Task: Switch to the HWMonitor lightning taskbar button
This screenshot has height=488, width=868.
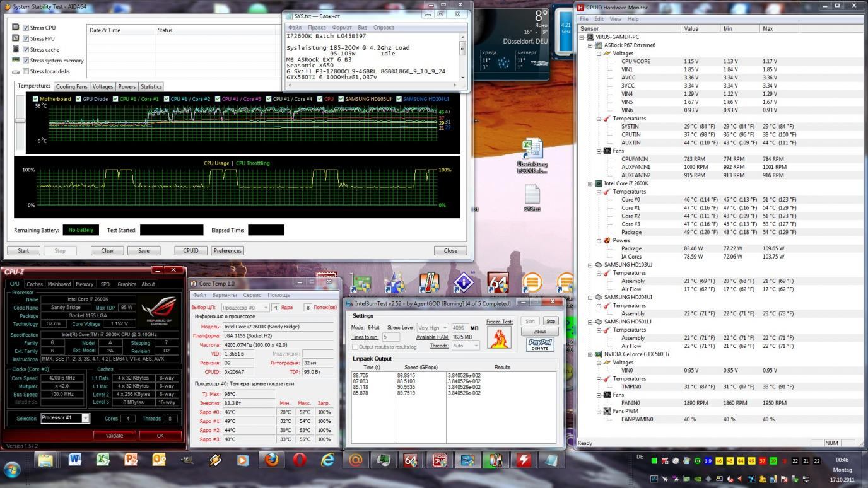Action: (x=523, y=460)
